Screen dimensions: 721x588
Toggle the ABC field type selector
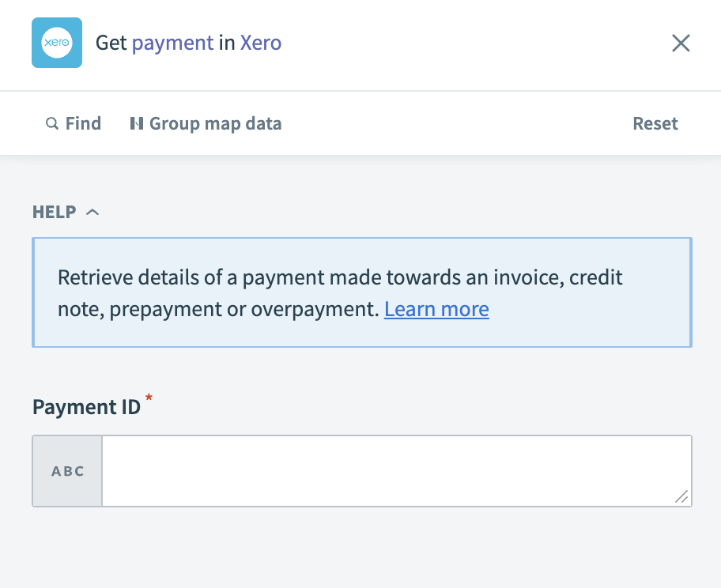67,470
